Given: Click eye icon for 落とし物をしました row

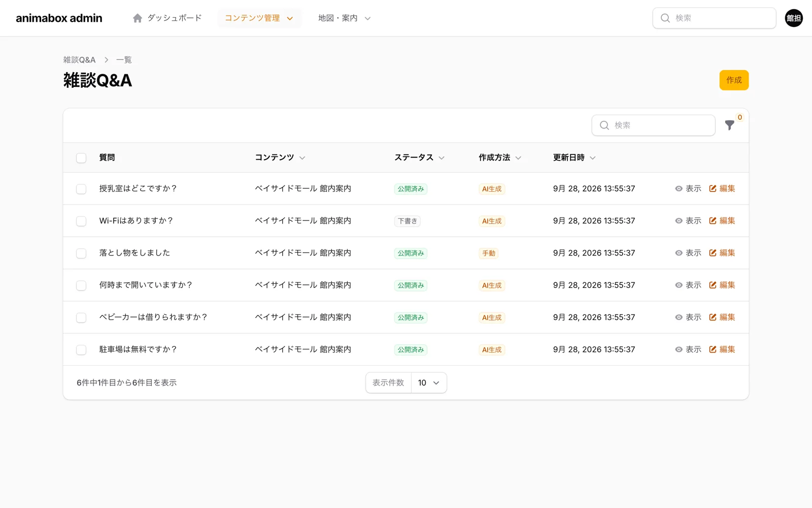Looking at the screenshot, I should click(x=679, y=253).
